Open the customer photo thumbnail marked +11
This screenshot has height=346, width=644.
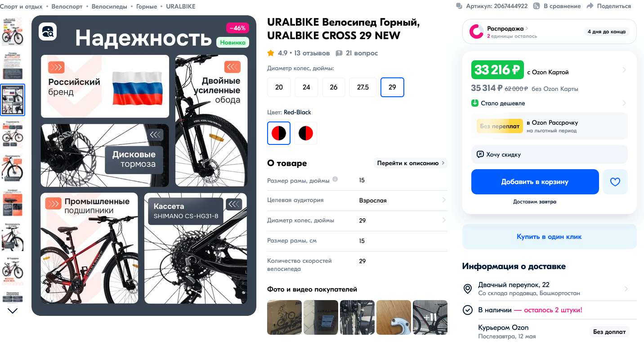tap(430, 317)
